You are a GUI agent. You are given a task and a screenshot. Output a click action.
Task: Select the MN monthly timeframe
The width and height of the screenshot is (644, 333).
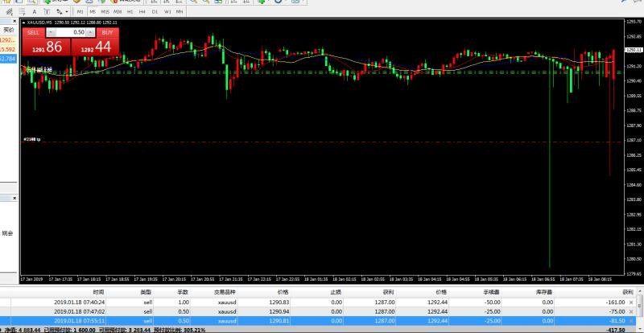pyautogui.click(x=180, y=12)
